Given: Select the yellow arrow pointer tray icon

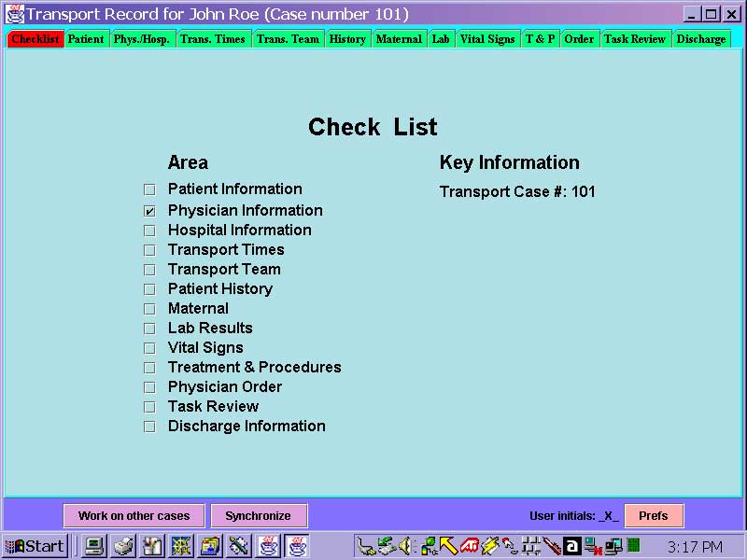Looking at the screenshot, I should click(446, 545).
